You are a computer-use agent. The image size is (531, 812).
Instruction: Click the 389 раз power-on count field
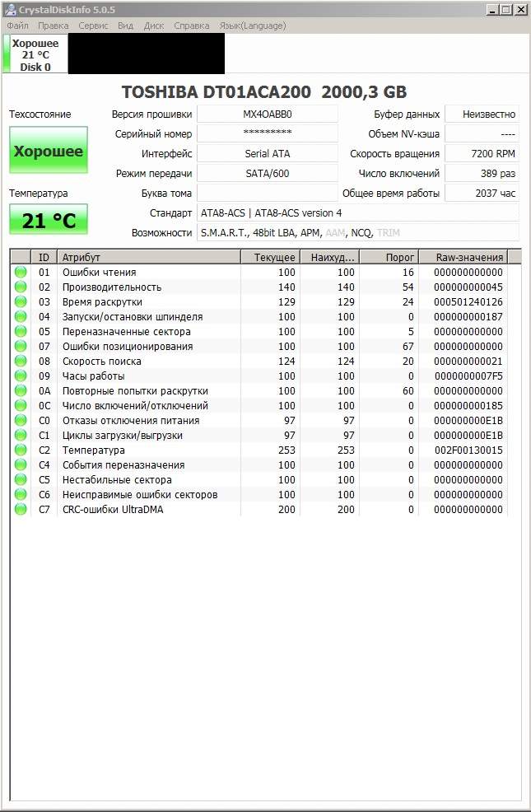tap(482, 173)
